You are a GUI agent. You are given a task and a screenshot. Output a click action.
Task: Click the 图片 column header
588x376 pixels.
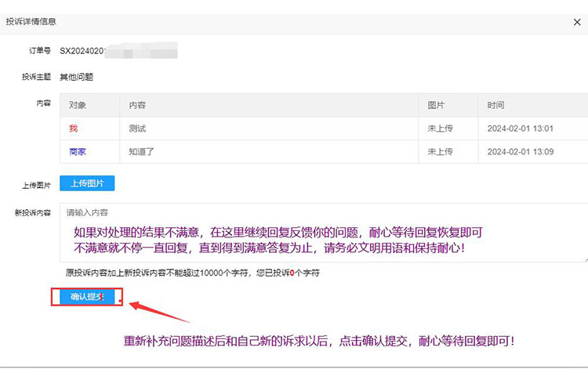pyautogui.click(x=435, y=105)
